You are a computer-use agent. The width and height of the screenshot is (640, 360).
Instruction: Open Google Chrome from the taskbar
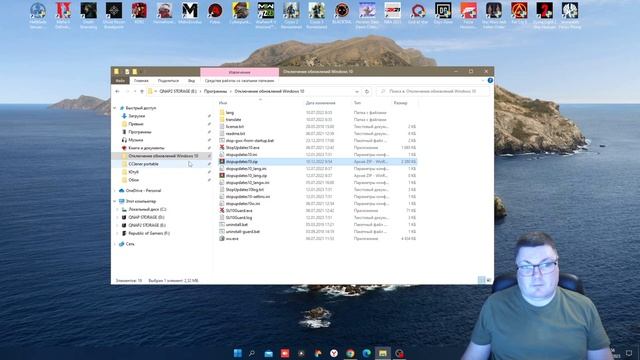click(x=350, y=353)
